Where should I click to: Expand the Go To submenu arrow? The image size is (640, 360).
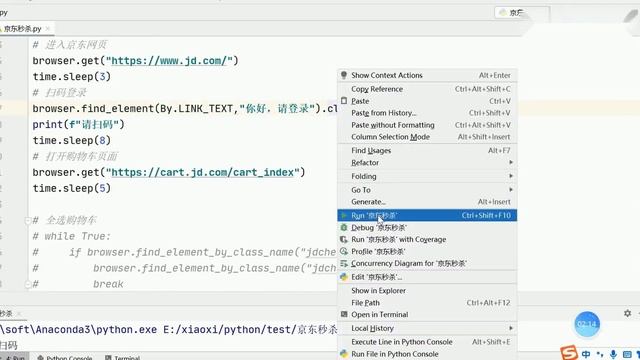point(511,190)
